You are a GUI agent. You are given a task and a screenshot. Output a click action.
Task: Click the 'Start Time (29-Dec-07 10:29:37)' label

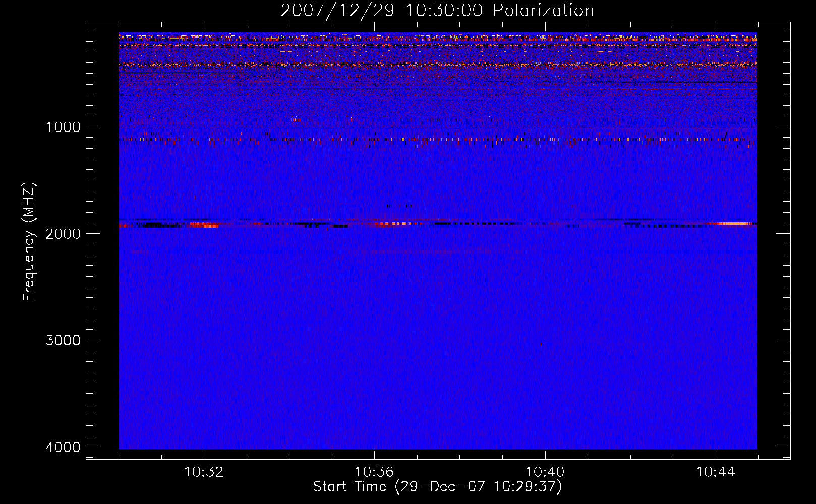(x=437, y=487)
